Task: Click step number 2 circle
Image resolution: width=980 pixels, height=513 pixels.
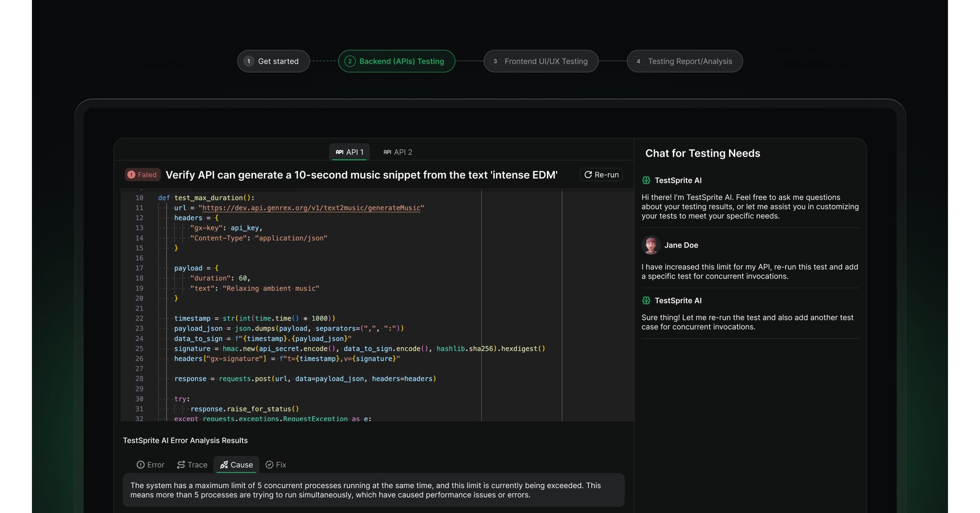Action: coord(350,61)
